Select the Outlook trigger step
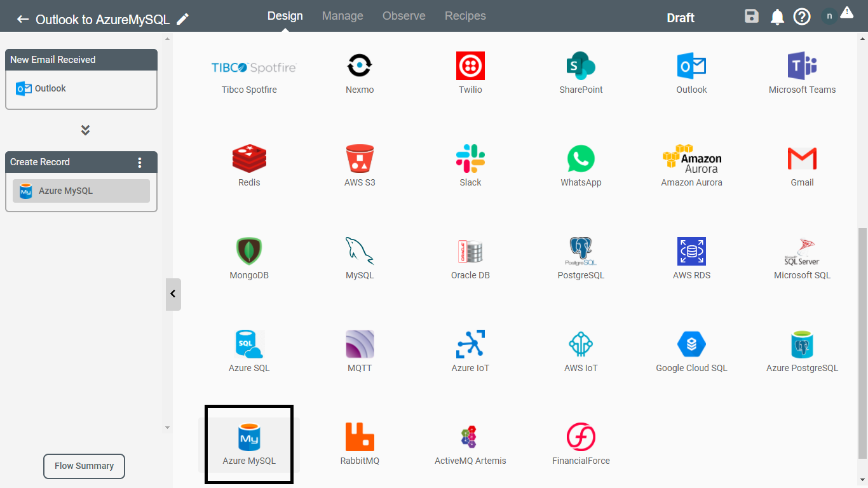Image resolution: width=868 pixels, height=488 pixels. [x=81, y=89]
